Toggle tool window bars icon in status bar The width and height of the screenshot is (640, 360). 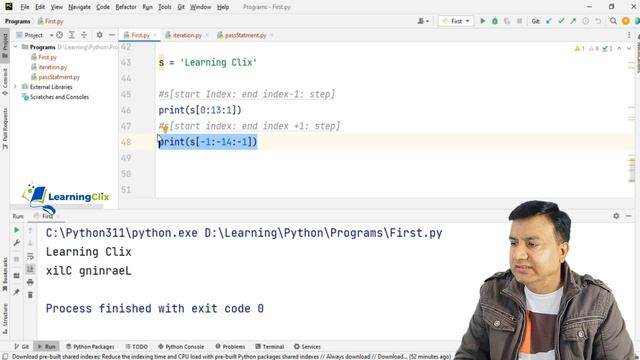pyautogui.click(x=5, y=357)
